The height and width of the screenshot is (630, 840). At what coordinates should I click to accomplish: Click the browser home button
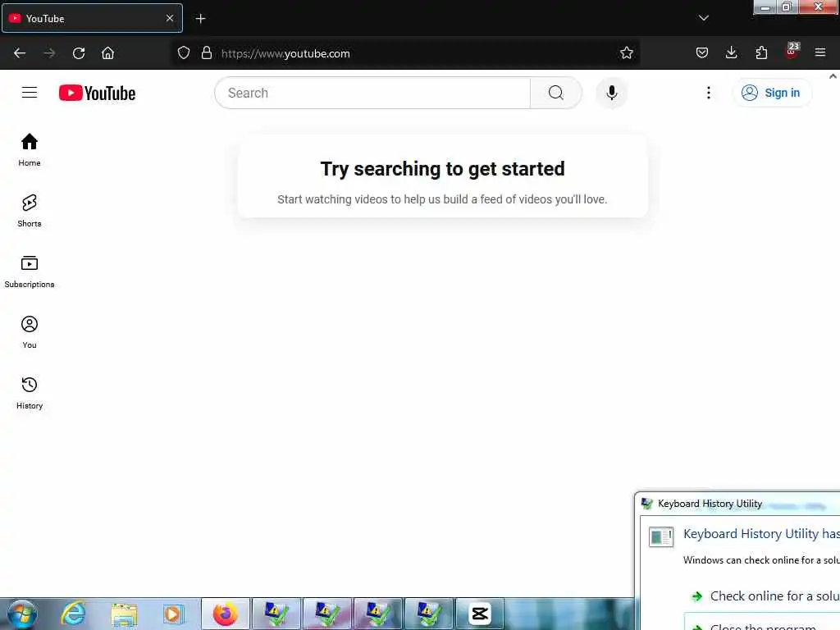[107, 53]
